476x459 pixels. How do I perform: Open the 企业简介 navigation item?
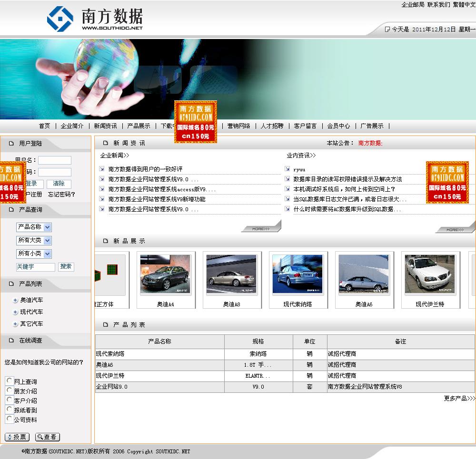(x=72, y=126)
